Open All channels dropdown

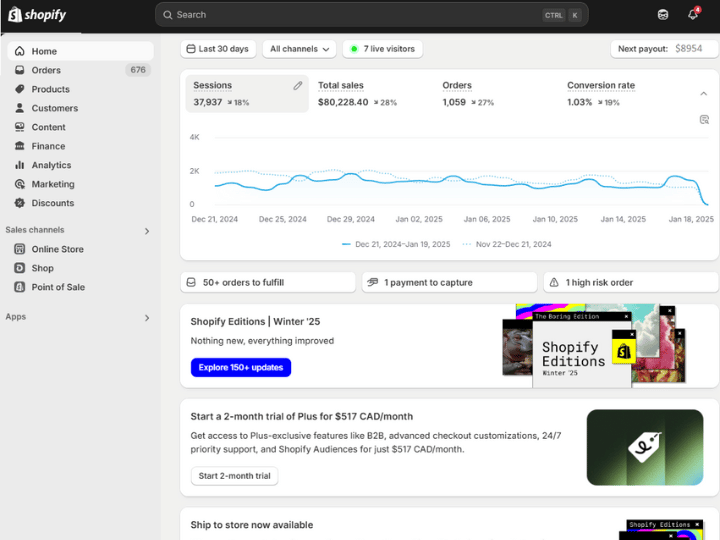click(299, 49)
